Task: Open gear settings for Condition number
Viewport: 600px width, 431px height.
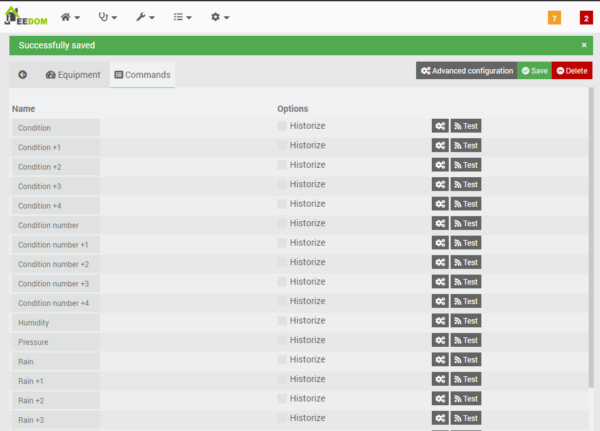Action: (440, 224)
